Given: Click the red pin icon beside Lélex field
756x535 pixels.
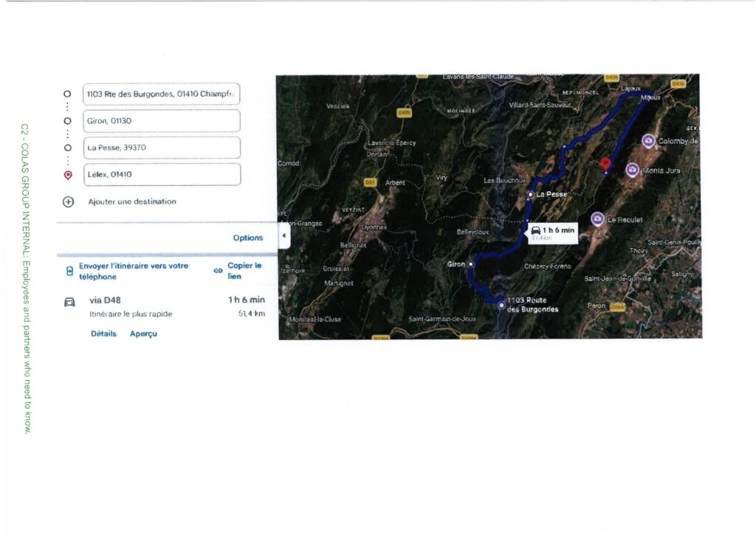Looking at the screenshot, I should pos(68,176).
